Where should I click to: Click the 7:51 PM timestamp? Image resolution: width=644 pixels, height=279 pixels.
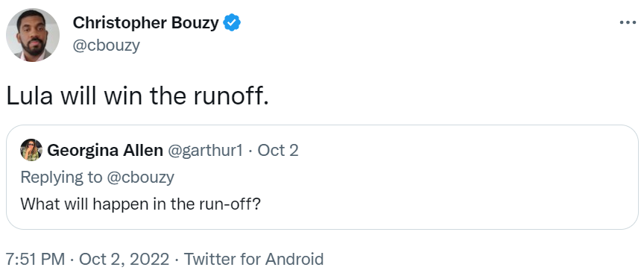35,260
